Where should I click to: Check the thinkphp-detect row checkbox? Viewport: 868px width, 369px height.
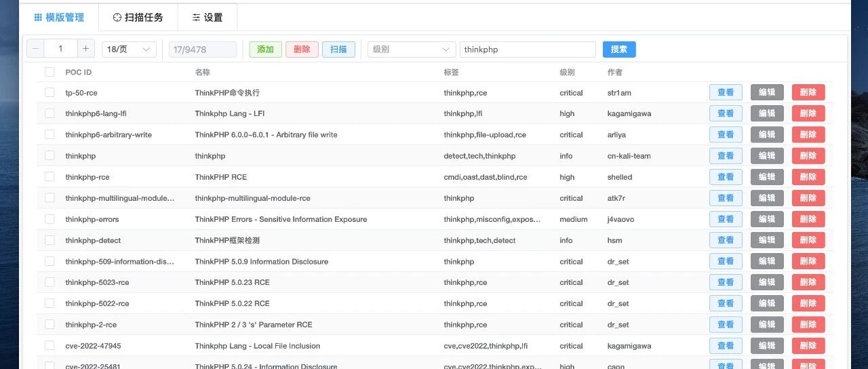coord(50,240)
